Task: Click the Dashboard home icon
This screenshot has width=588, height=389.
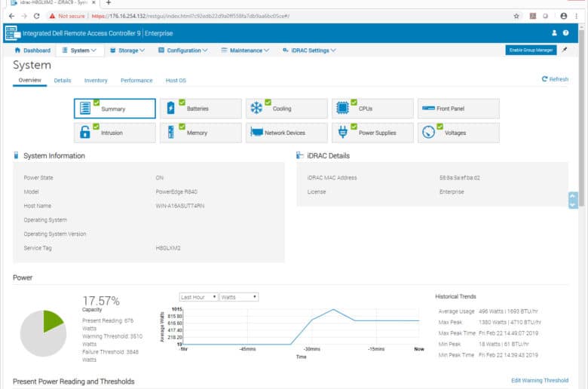Action: click(17, 50)
